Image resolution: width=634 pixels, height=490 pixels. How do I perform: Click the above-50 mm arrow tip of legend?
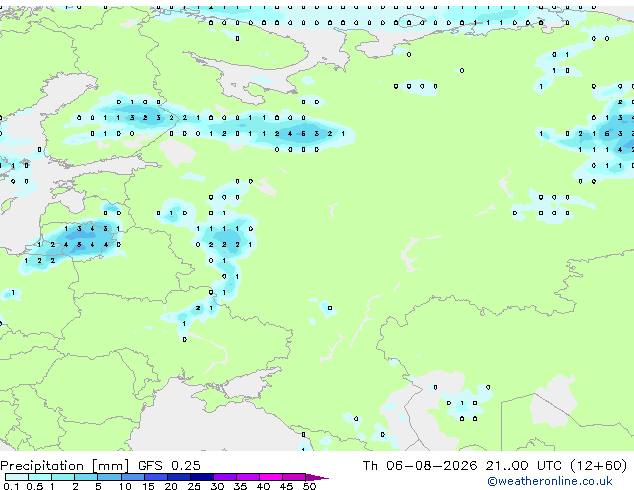[x=317, y=477]
